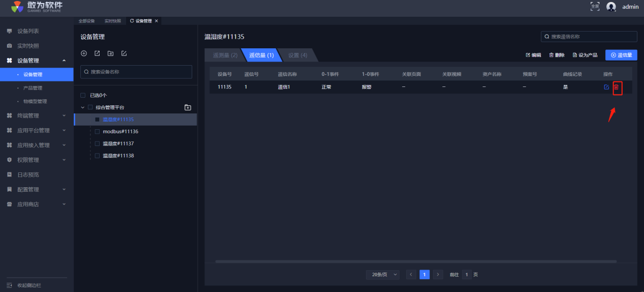Viewport: 644px width, 292px height.
Task: Open the 20条/页 page size dropdown
Action: tap(382, 275)
